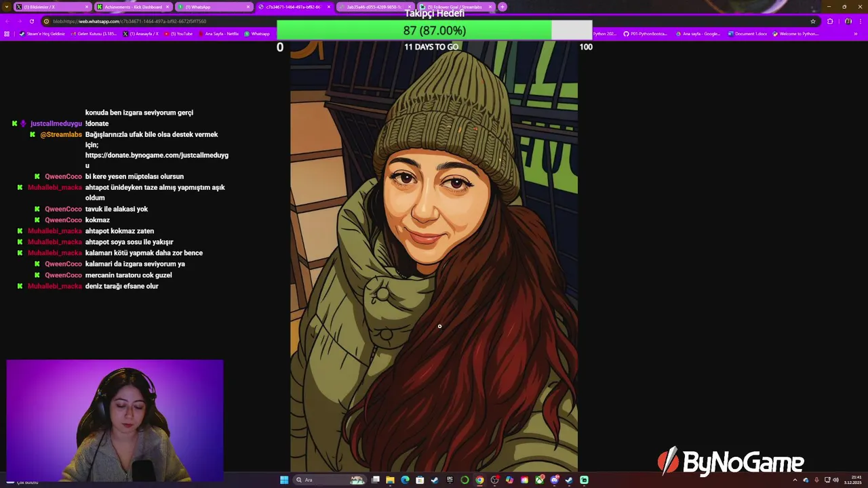Open the Chrome profile avatar
868x488 pixels.
(848, 21)
